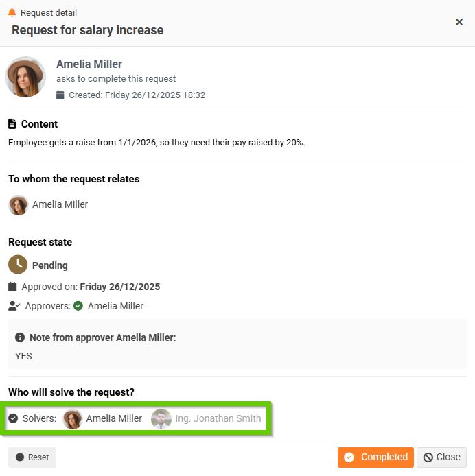Viewport: 475px width, 476px height.
Task: Close the request detail dialog with X
Action: point(459,22)
